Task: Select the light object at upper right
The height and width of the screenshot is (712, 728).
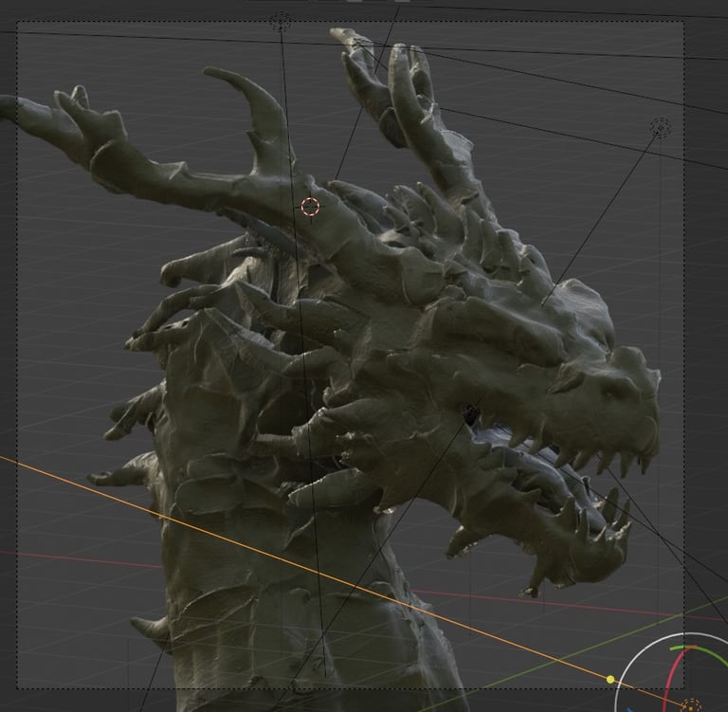Action: click(x=660, y=127)
